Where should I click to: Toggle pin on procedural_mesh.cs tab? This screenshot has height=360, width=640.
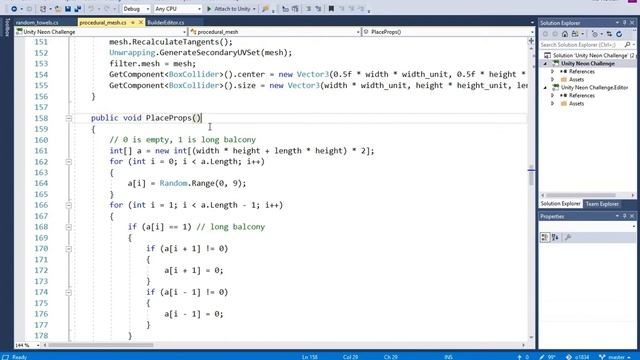tap(133, 22)
